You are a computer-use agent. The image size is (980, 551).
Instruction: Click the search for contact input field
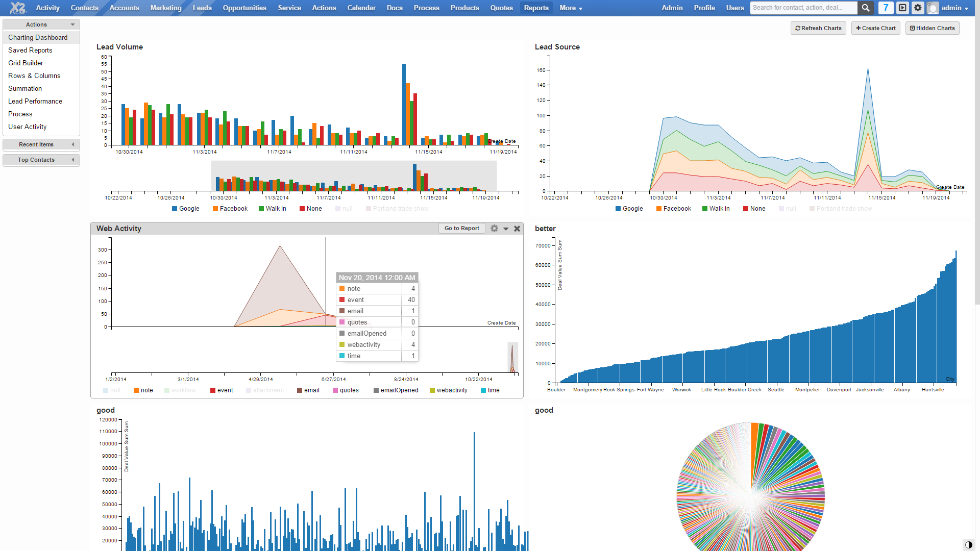point(803,8)
